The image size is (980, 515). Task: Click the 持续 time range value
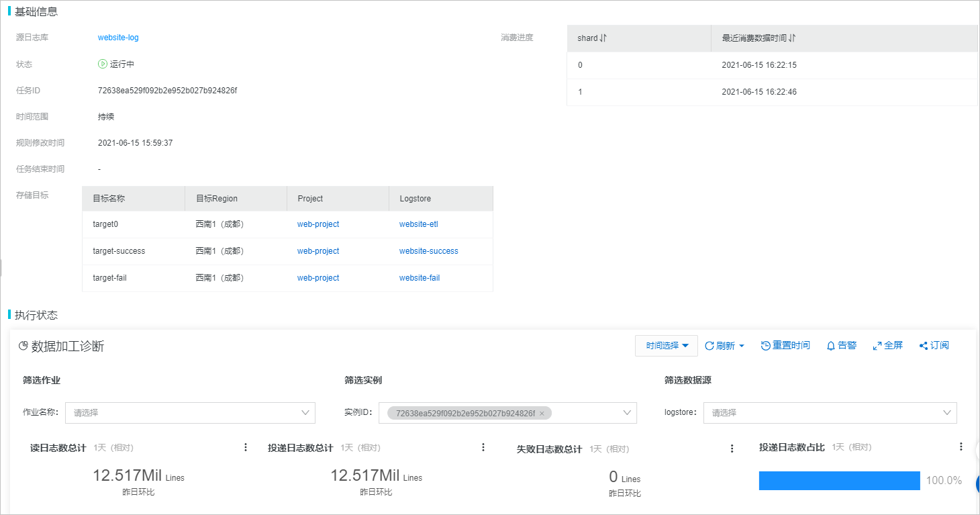[106, 117]
